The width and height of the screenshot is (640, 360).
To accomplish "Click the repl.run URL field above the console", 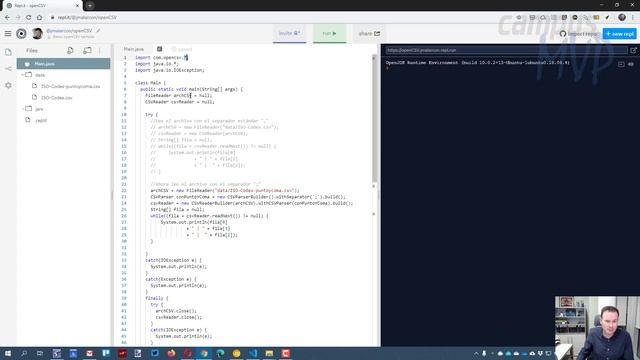I will tap(506, 50).
